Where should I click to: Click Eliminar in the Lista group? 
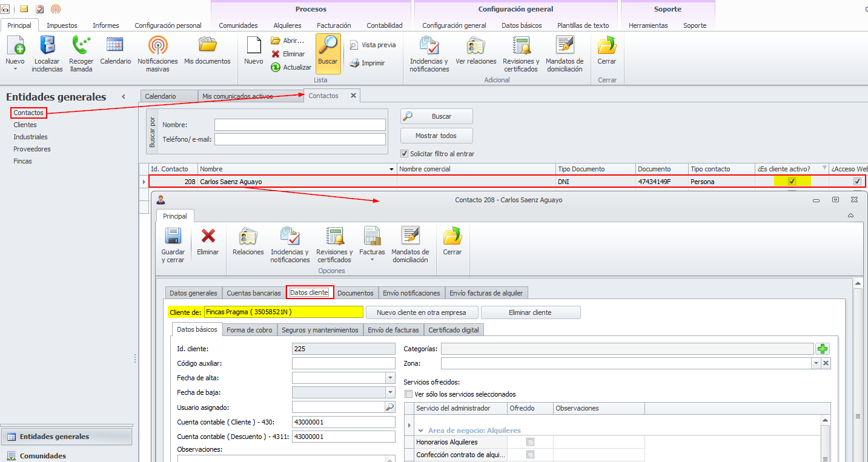(x=288, y=54)
